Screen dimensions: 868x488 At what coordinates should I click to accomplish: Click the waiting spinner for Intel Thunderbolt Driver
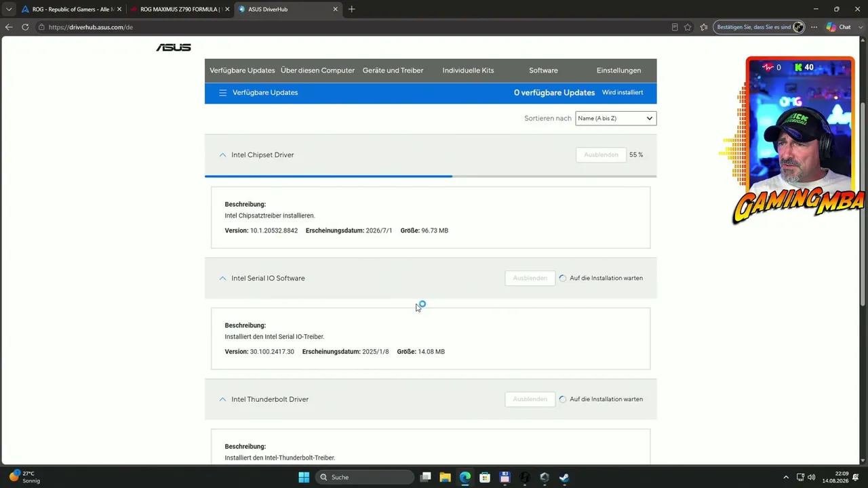pyautogui.click(x=563, y=400)
